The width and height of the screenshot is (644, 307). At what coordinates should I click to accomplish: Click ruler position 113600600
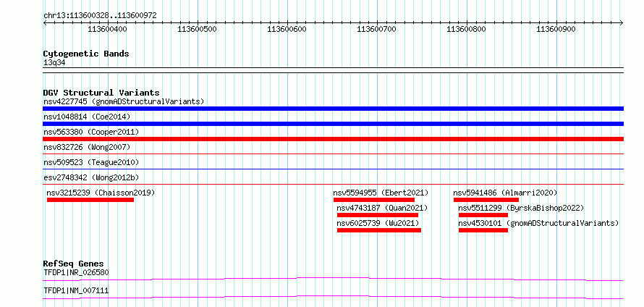287,29
